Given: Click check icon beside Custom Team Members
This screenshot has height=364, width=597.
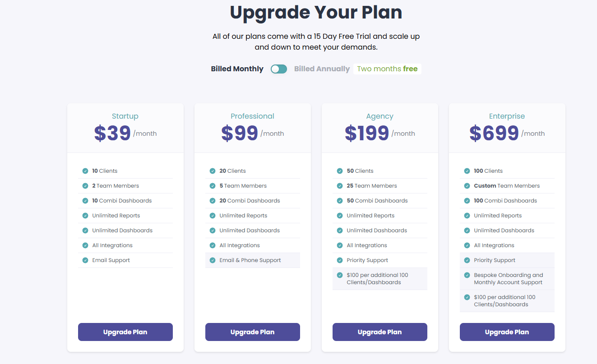Looking at the screenshot, I should [467, 186].
